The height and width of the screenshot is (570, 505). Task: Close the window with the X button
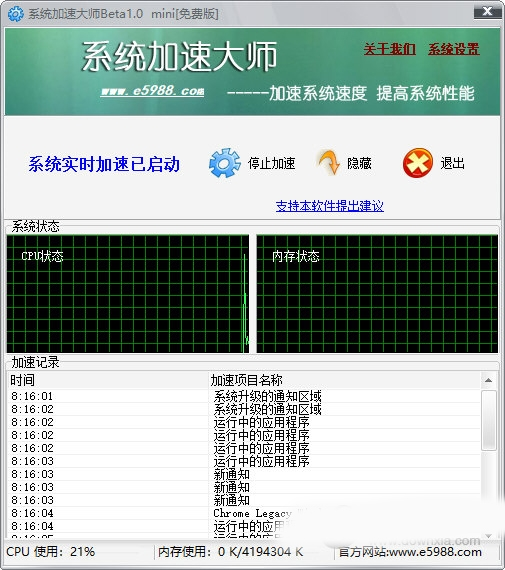tap(487, 12)
